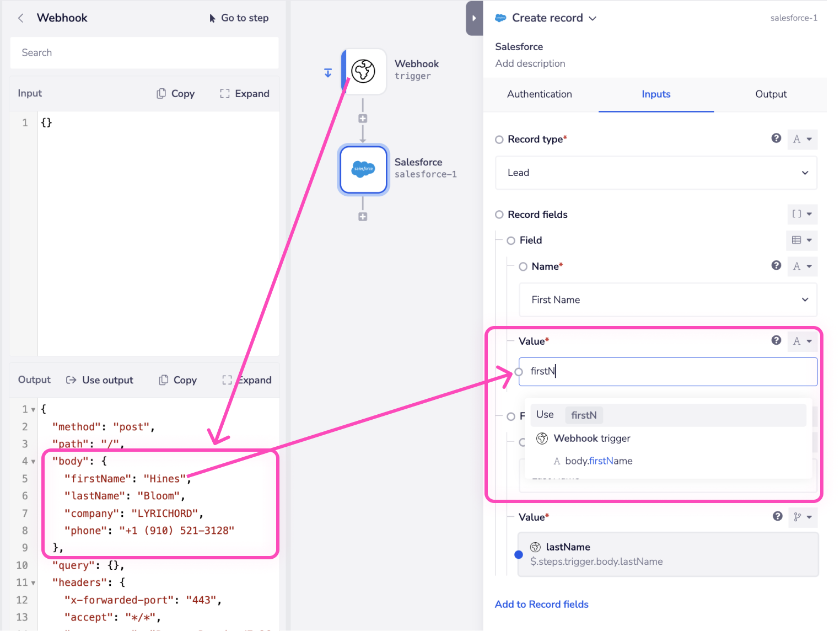
Task: Open help for Record type field
Action: (776, 138)
